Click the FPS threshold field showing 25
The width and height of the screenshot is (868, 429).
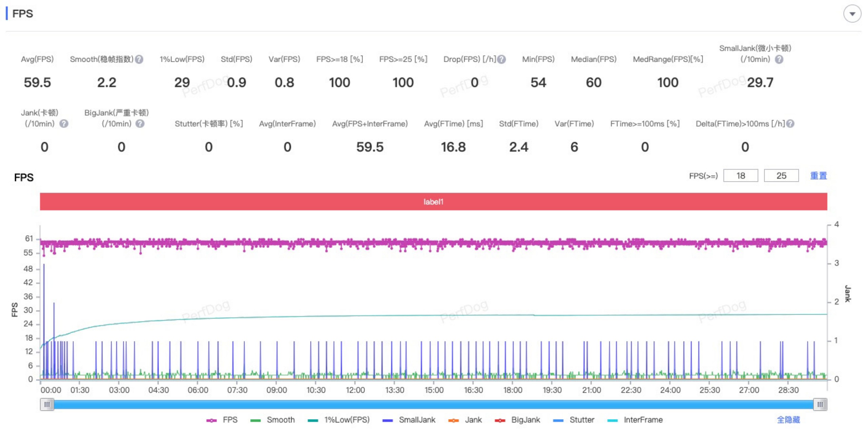click(781, 176)
